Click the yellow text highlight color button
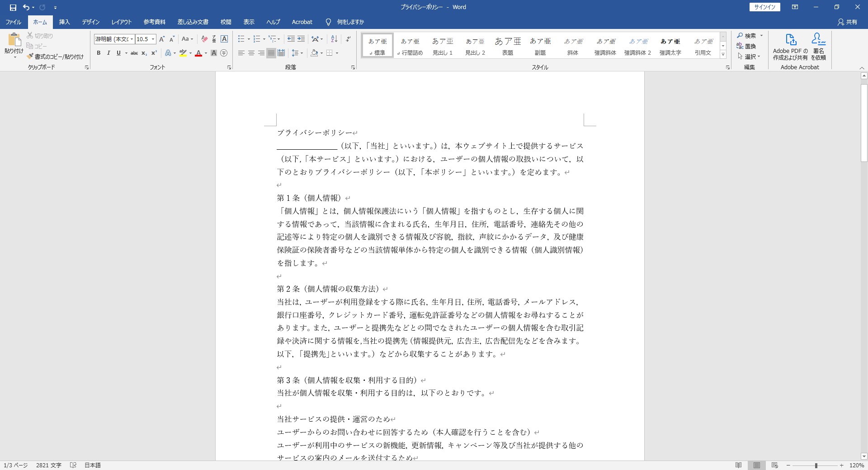Viewport: 868px width, 470px height. tap(183, 53)
